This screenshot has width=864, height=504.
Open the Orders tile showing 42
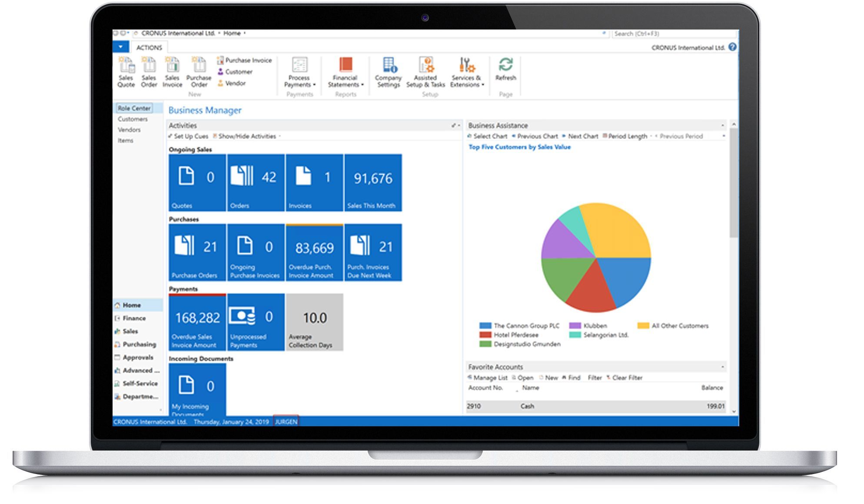pos(256,182)
